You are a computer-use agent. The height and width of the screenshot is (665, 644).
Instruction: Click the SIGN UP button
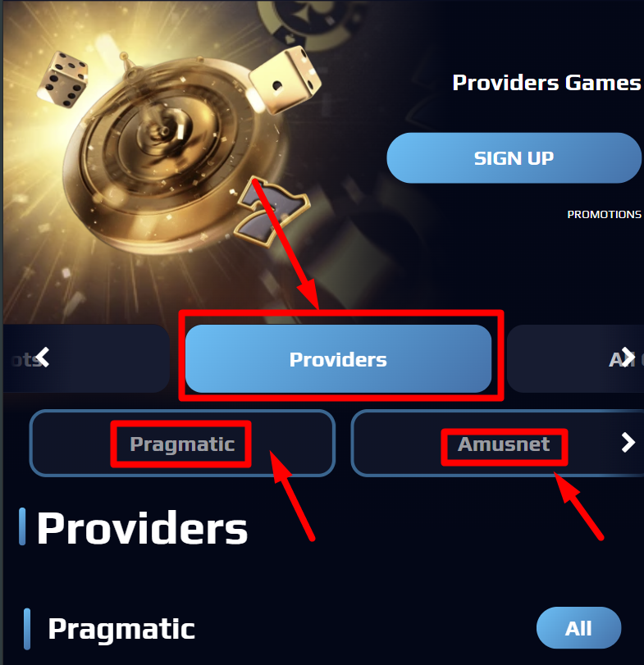tap(514, 157)
